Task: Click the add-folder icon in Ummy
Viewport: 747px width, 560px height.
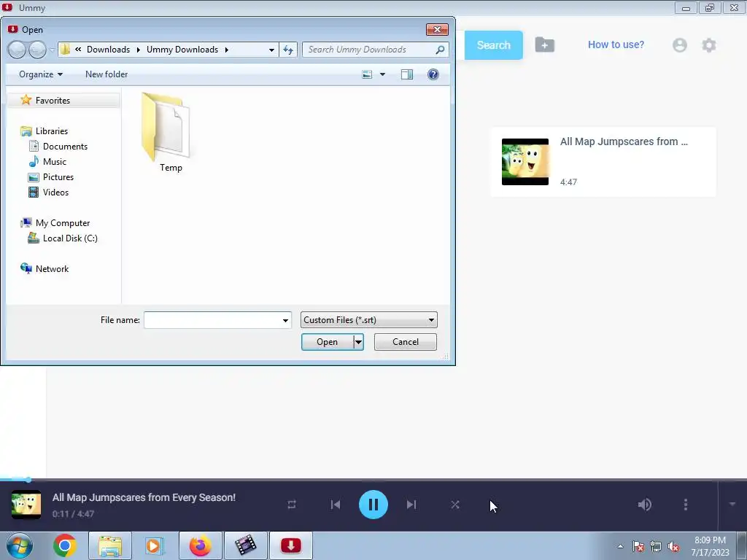Action: (544, 44)
